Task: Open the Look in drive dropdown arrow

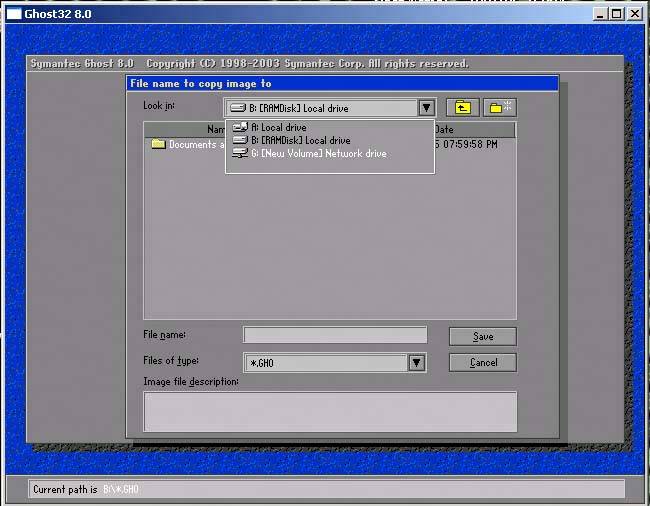Action: click(427, 108)
